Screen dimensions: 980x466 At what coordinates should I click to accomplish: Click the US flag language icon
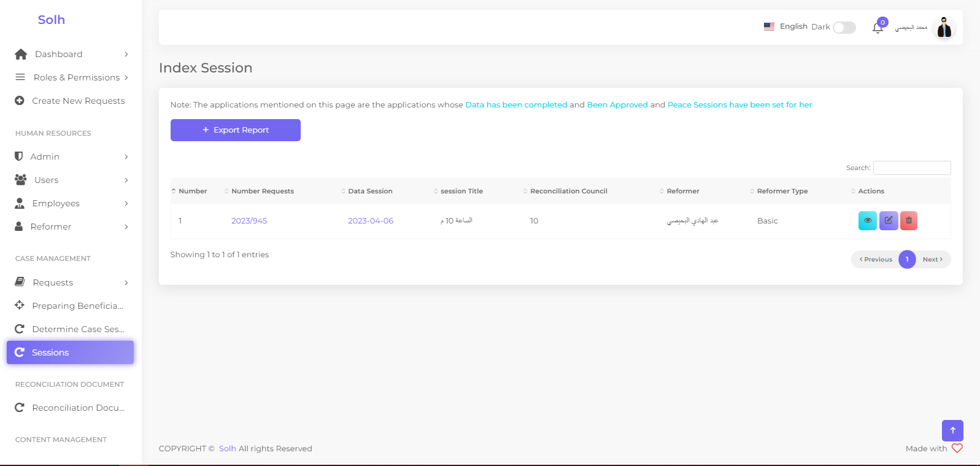coord(769,26)
